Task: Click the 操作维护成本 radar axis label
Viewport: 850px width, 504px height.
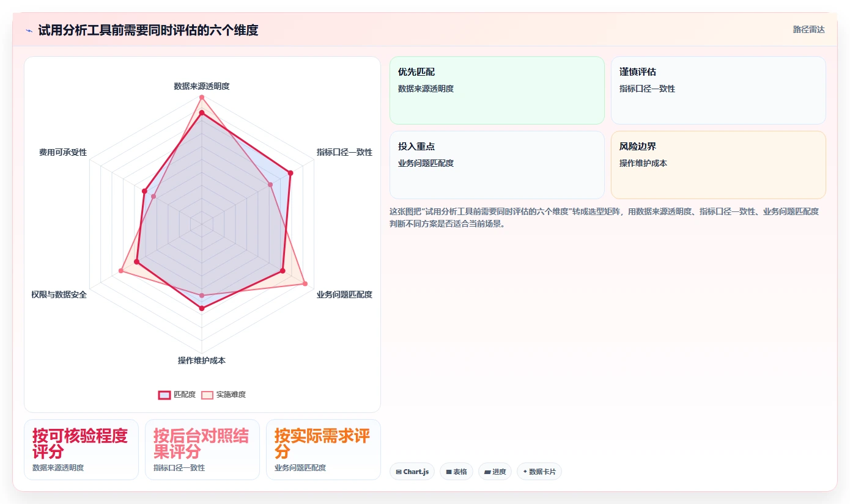Action: tap(202, 360)
